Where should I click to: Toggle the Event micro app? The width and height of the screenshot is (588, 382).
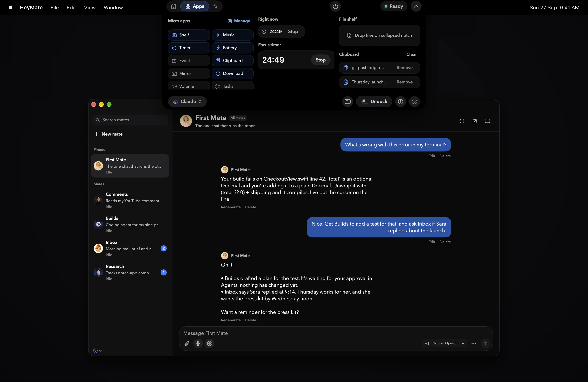pos(189,60)
